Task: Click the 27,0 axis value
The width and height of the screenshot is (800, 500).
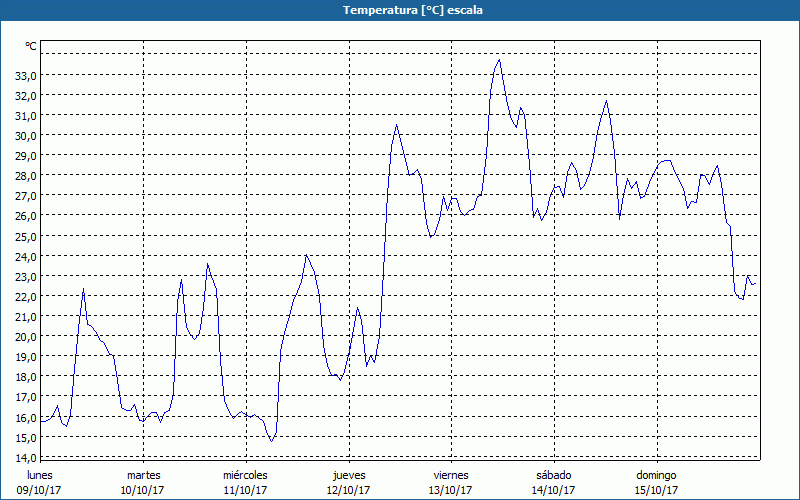Action: point(25,196)
